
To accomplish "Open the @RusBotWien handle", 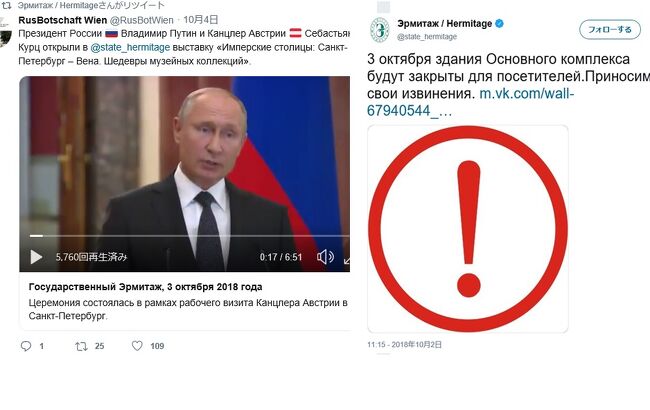I will point(141,20).
